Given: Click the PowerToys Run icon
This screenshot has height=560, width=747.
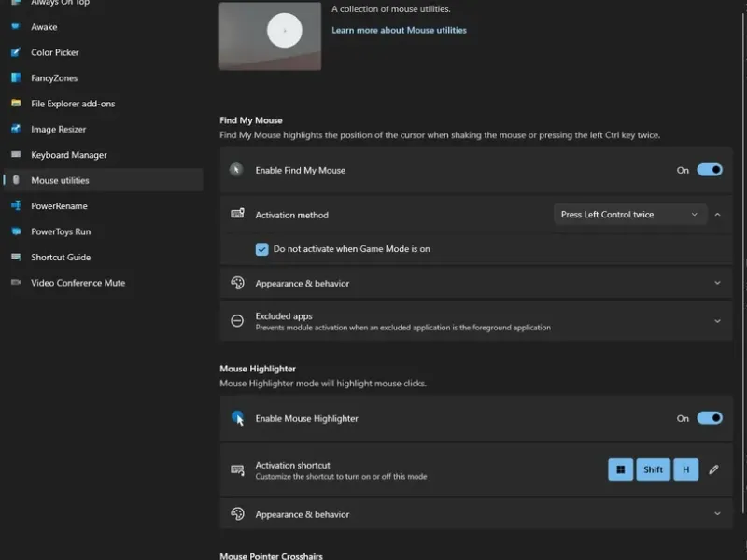Looking at the screenshot, I should coord(16,231).
